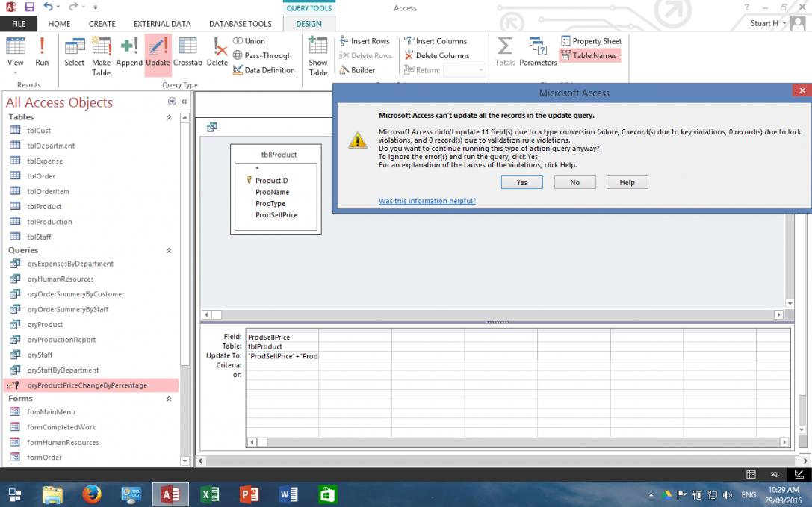
Task: Open Firefox from the taskbar
Action: click(92, 494)
